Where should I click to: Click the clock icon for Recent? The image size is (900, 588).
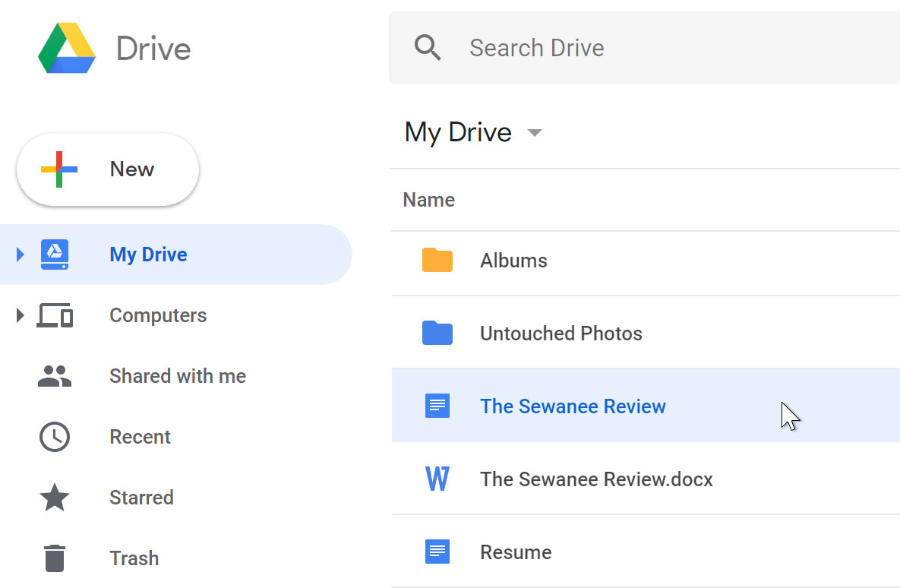[54, 437]
